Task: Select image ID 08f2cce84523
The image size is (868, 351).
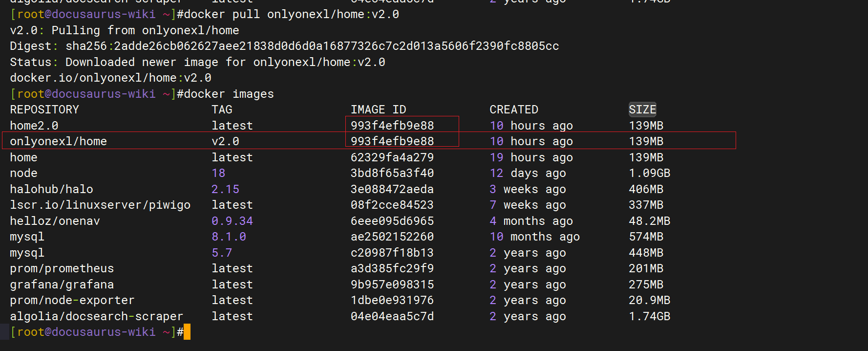Action: pos(392,205)
